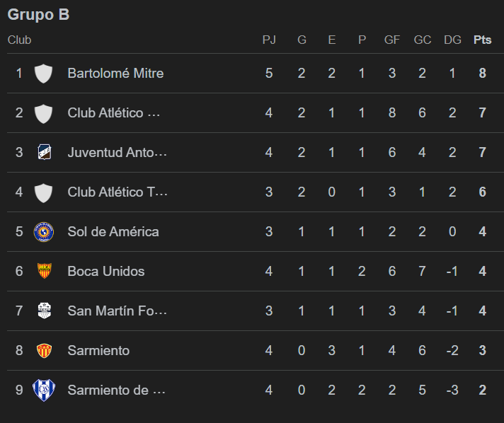
Task: Click the DG column header
Action: point(452,40)
